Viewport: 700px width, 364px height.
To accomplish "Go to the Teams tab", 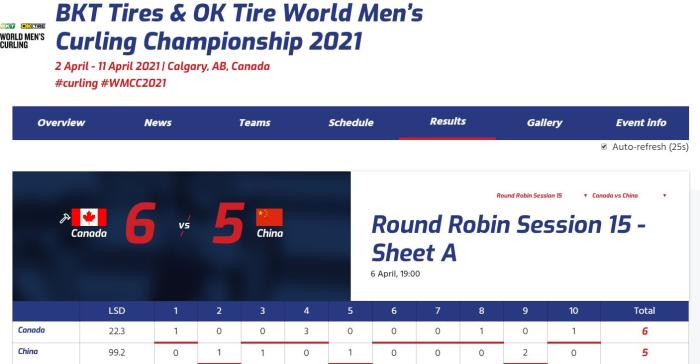I will (254, 123).
